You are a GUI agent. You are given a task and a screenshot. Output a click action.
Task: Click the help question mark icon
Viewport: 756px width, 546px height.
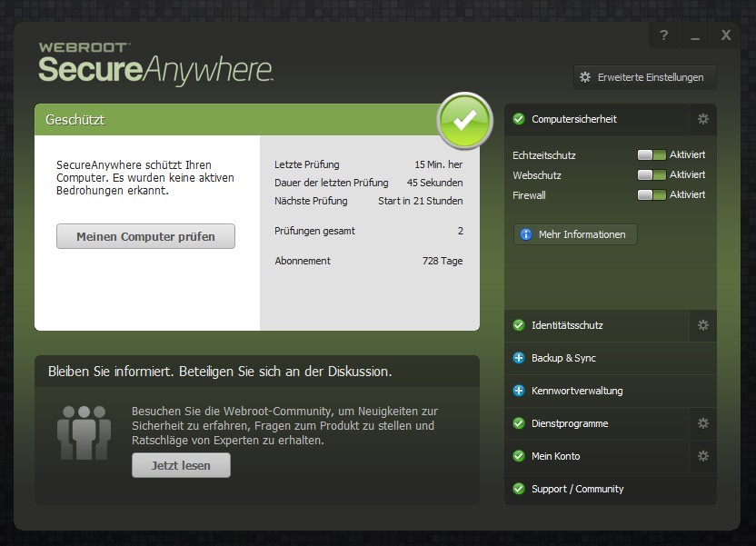click(664, 35)
